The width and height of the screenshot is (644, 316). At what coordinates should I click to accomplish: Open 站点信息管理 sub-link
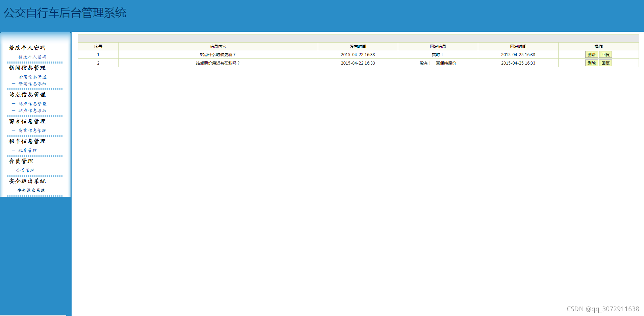point(32,104)
